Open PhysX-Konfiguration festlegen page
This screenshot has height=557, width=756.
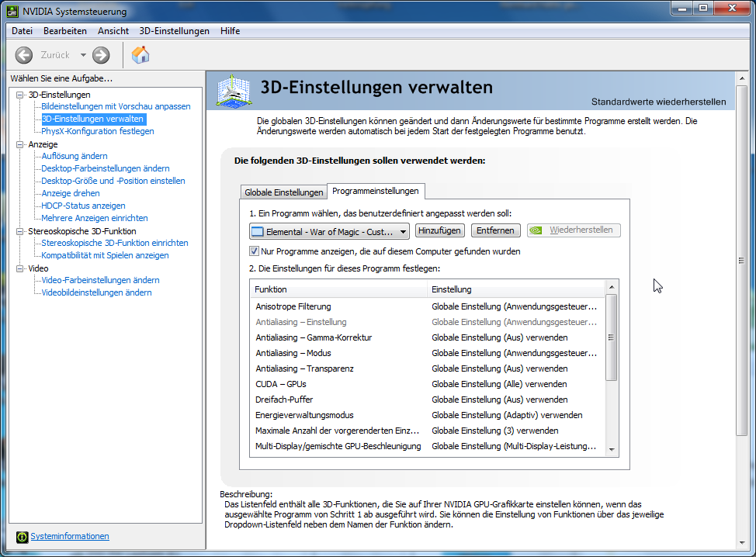pyautogui.click(x=98, y=131)
